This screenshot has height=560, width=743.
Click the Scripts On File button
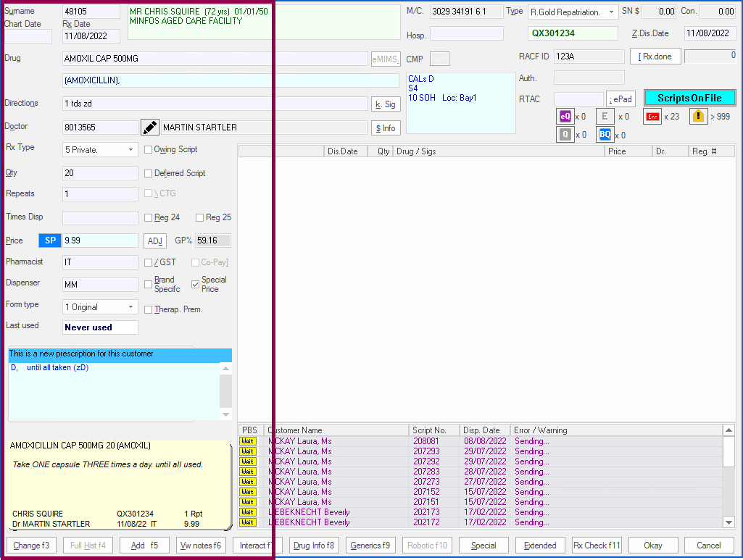689,98
